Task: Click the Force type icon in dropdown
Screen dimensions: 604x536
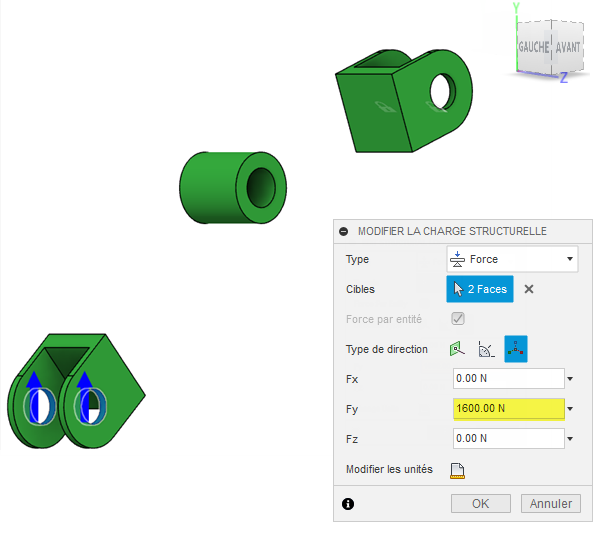Action: click(x=457, y=259)
